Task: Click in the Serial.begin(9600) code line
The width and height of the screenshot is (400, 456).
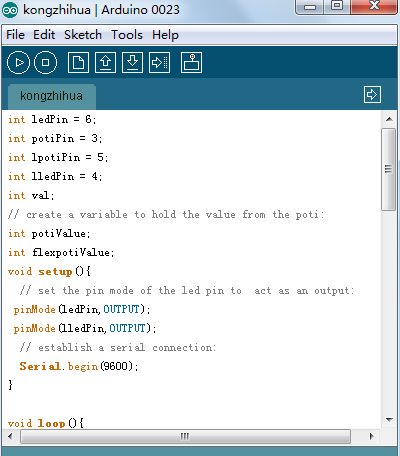Action: pos(79,366)
